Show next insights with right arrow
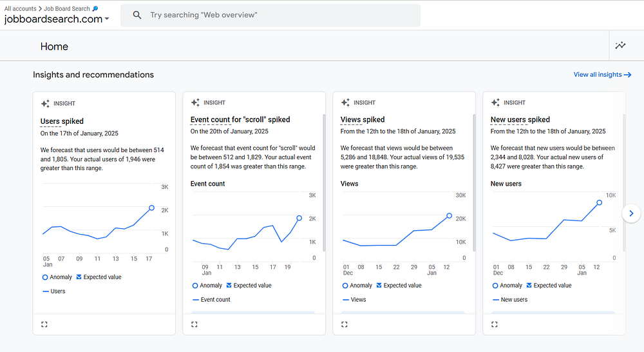 point(631,213)
